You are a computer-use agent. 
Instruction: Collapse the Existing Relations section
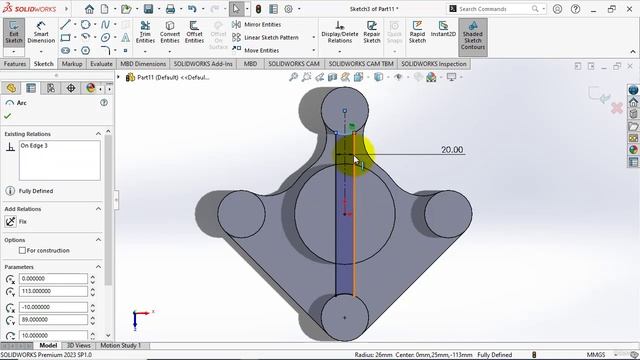(x=98, y=134)
